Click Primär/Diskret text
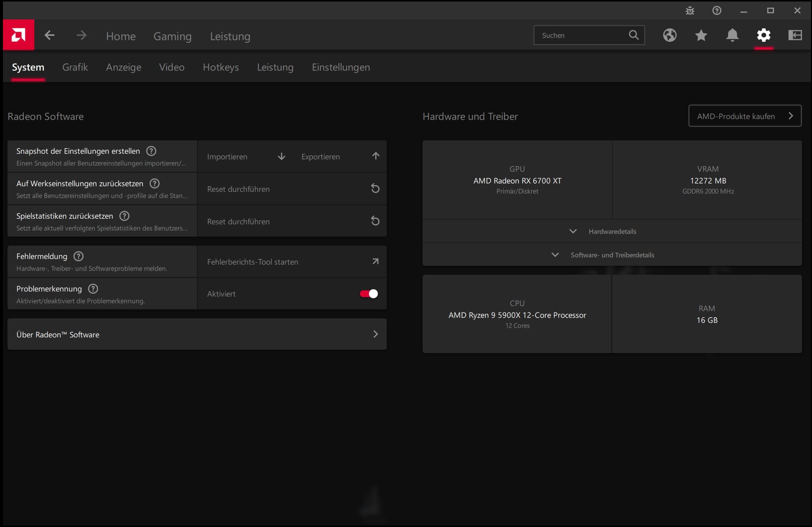The width and height of the screenshot is (812, 527). pos(517,191)
